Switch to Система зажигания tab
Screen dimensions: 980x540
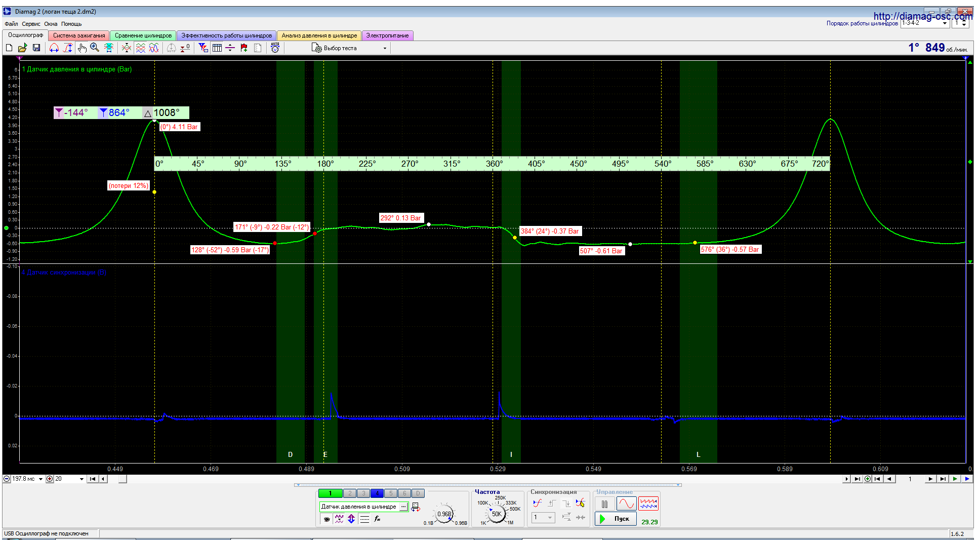(x=79, y=35)
